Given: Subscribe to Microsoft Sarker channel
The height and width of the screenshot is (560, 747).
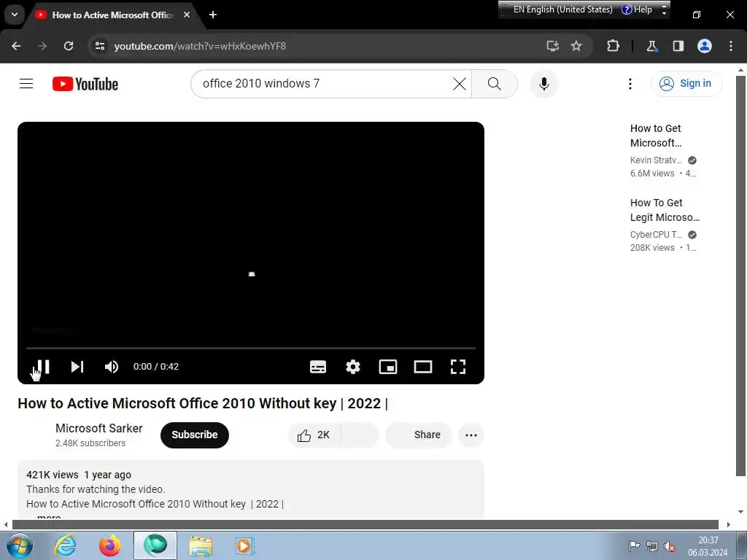Looking at the screenshot, I should point(194,435).
